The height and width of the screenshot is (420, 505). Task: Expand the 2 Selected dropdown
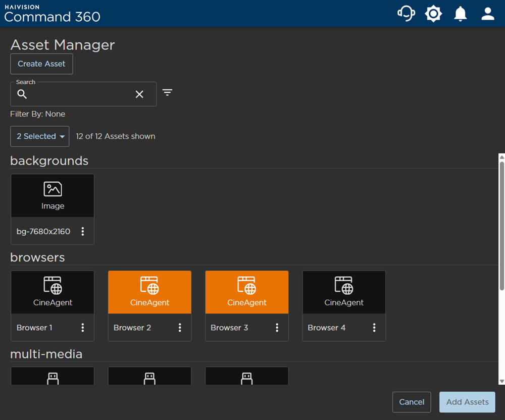tap(39, 136)
